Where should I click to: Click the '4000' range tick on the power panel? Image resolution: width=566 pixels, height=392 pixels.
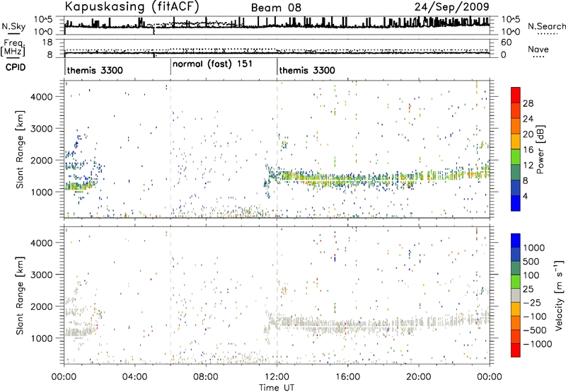42,97
